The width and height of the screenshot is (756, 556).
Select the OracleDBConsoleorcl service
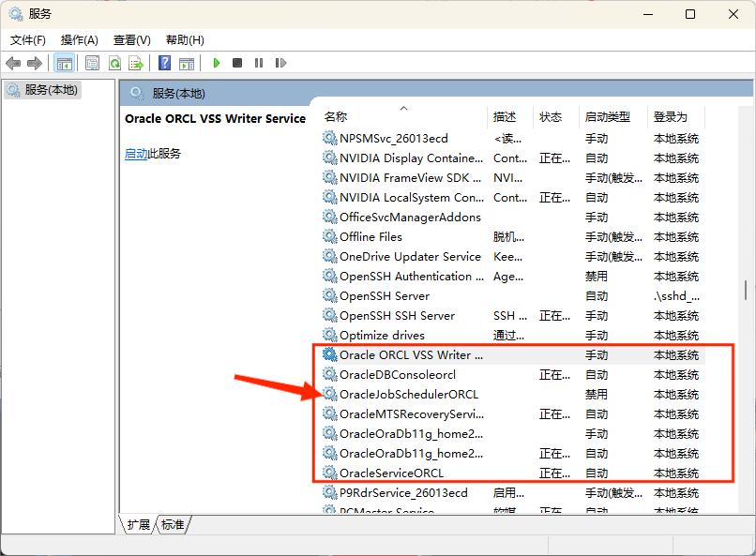click(513, 375)
